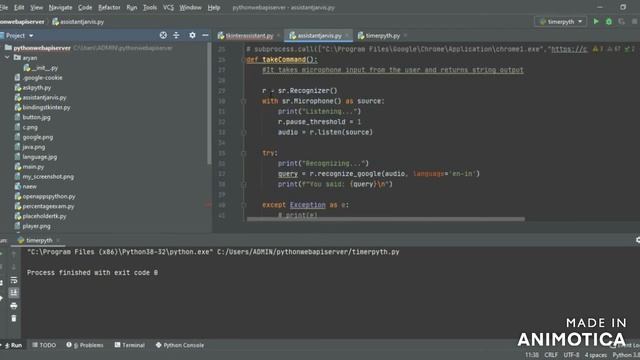Image resolution: width=640 pixels, height=360 pixels.
Task: Click the editor horizontal scrollbar
Action: 386,219
